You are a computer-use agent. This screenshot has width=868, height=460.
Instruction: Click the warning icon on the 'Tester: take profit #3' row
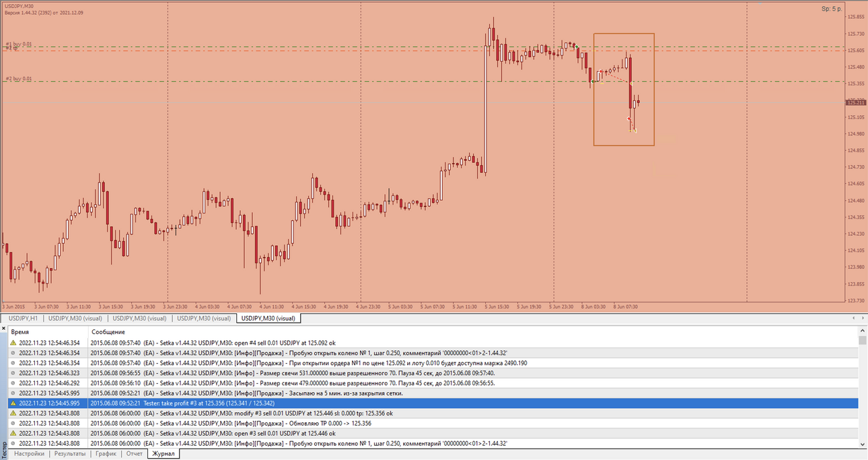13,403
